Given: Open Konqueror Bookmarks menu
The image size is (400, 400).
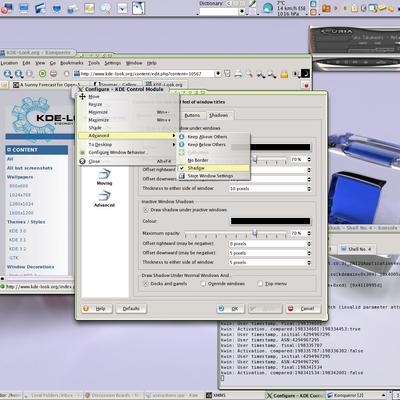Looking at the screenshot, I should click(72, 63).
